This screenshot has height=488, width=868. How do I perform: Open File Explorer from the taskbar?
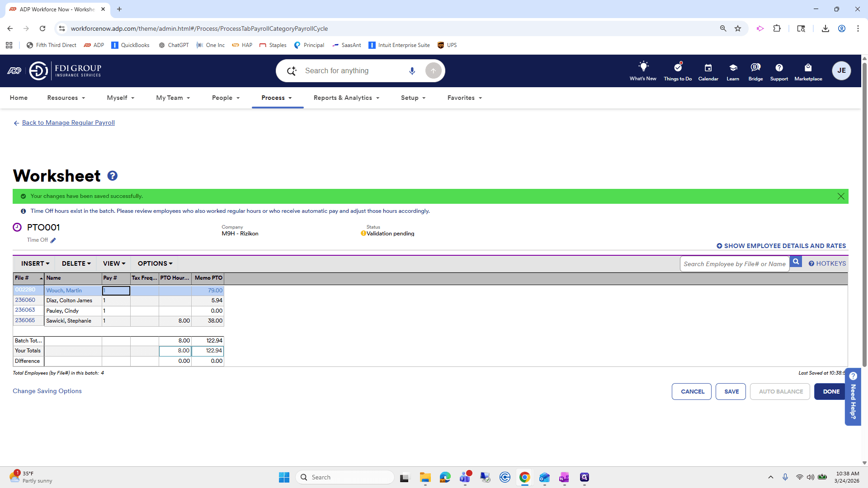point(425,478)
